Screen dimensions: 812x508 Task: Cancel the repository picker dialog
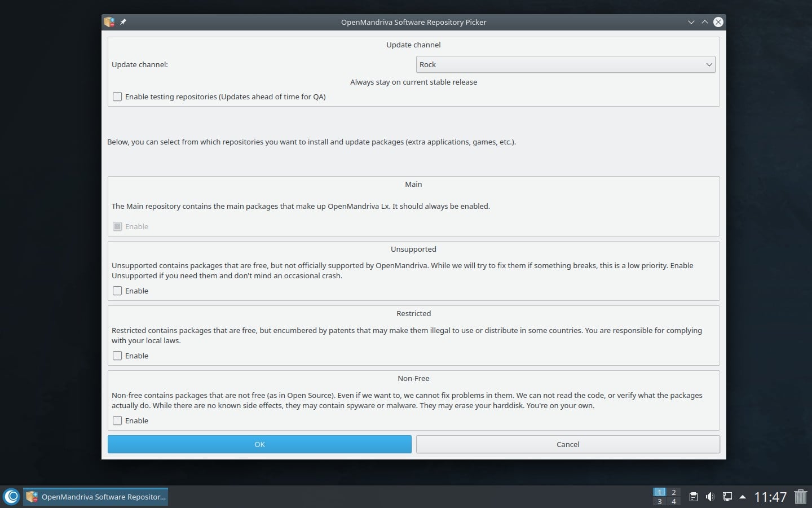point(567,444)
